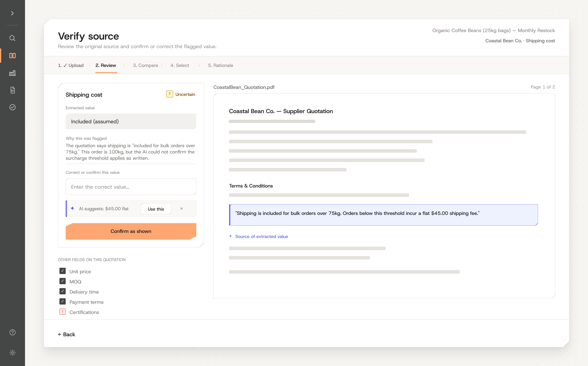
Task: Expand the sidebar with chevron arrow
Action: (x=12, y=13)
